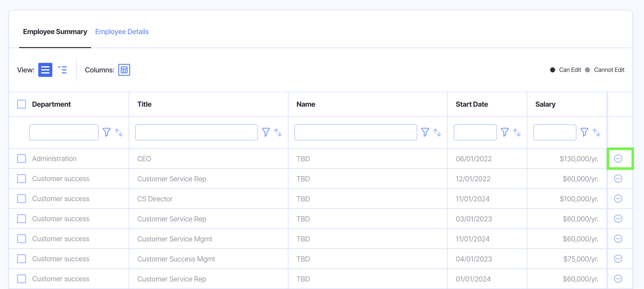Viewport: 644px width, 289px height.
Task: Open more options for CEO row
Action: [x=618, y=159]
